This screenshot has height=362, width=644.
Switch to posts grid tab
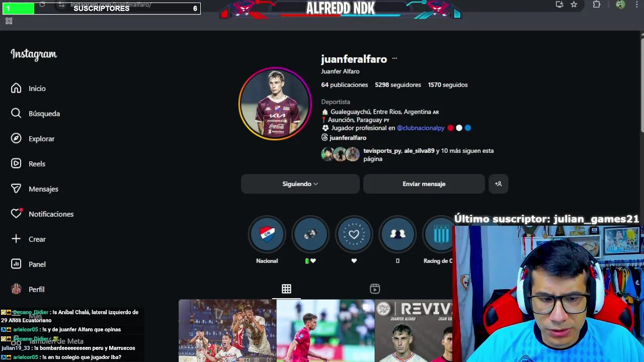pos(286,289)
